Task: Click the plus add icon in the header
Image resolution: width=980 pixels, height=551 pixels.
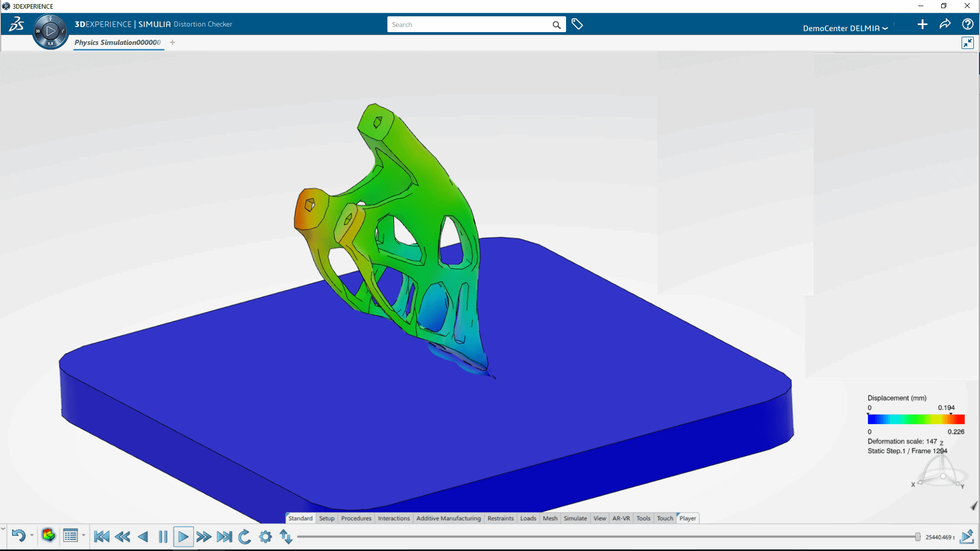Action: (922, 24)
